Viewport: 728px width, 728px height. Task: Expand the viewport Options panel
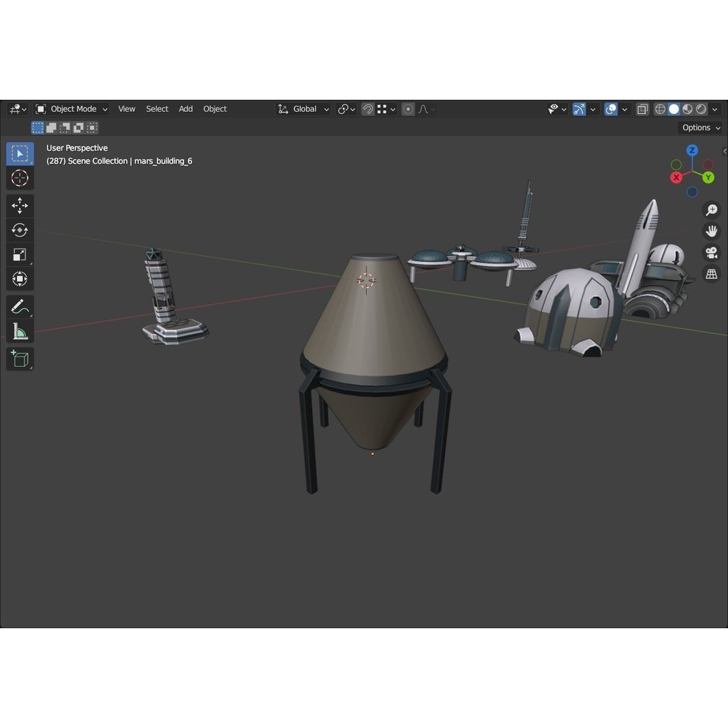(x=700, y=127)
